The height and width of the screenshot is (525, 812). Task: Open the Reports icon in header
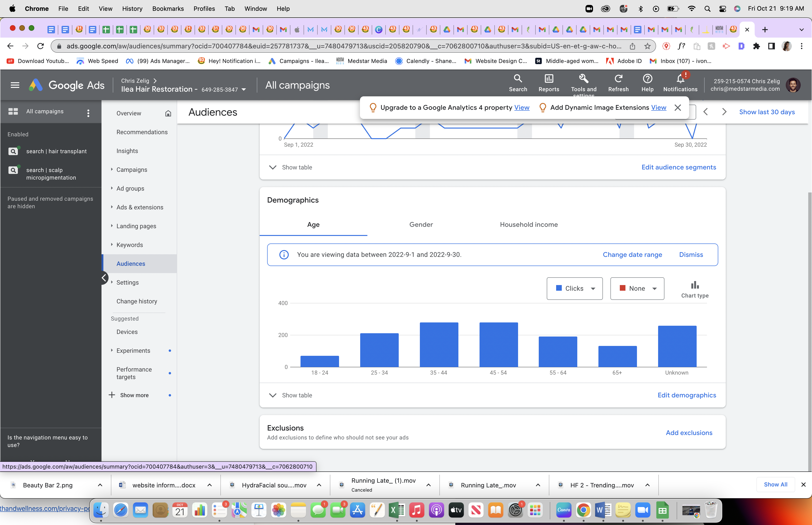pyautogui.click(x=549, y=83)
